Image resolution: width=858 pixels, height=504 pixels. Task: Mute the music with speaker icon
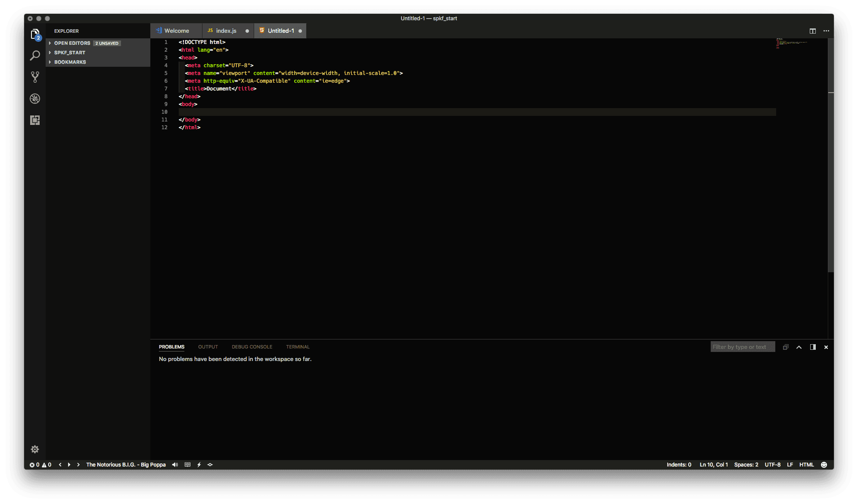(x=175, y=465)
